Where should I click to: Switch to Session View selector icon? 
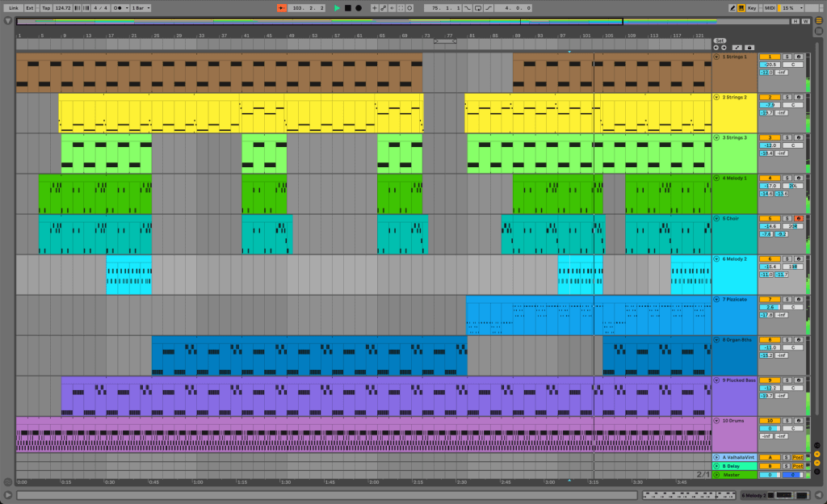pyautogui.click(x=819, y=31)
